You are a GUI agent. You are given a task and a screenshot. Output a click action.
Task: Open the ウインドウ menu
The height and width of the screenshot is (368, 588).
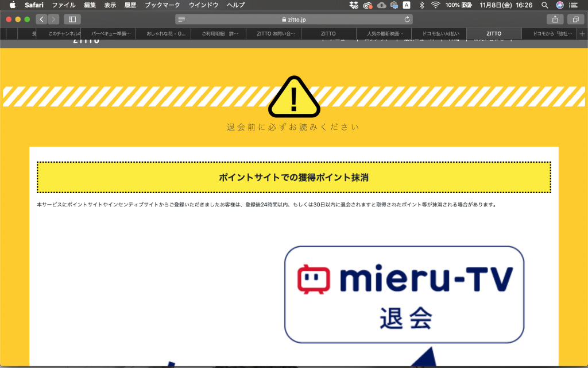[204, 5]
